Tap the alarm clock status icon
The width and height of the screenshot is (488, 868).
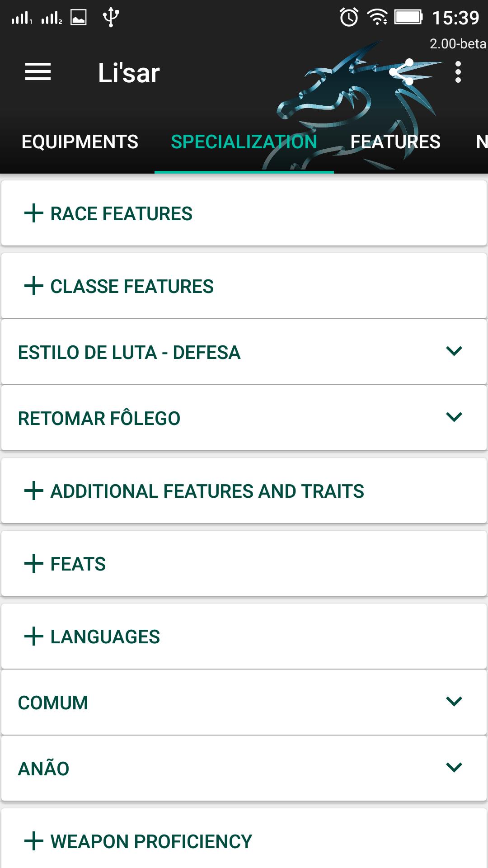[349, 18]
